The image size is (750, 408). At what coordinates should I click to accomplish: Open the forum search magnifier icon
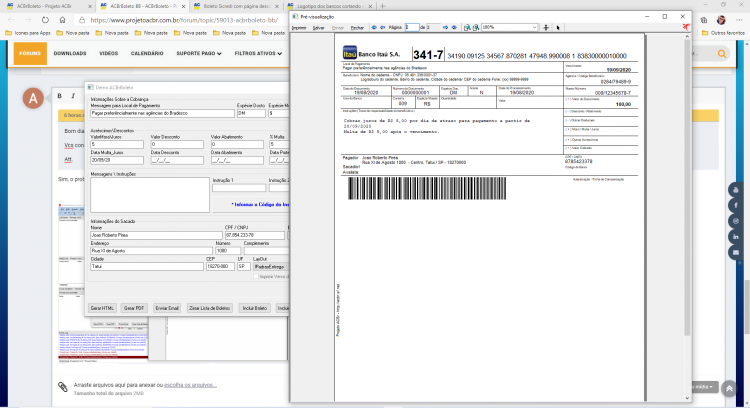722,54
